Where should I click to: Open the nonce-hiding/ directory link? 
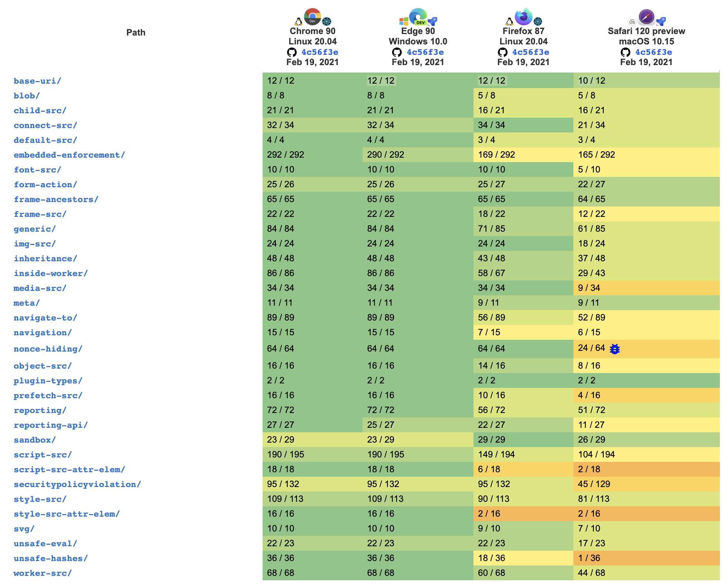[x=48, y=349]
